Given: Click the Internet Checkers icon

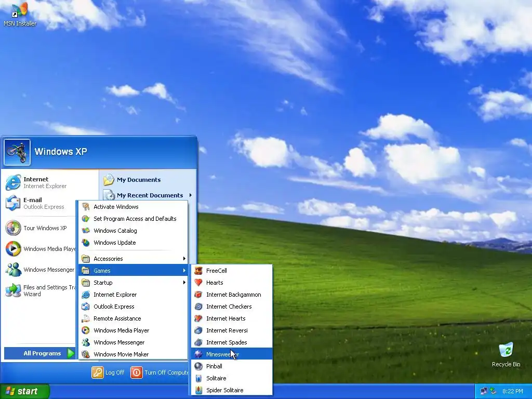Looking at the screenshot, I should pos(198,307).
